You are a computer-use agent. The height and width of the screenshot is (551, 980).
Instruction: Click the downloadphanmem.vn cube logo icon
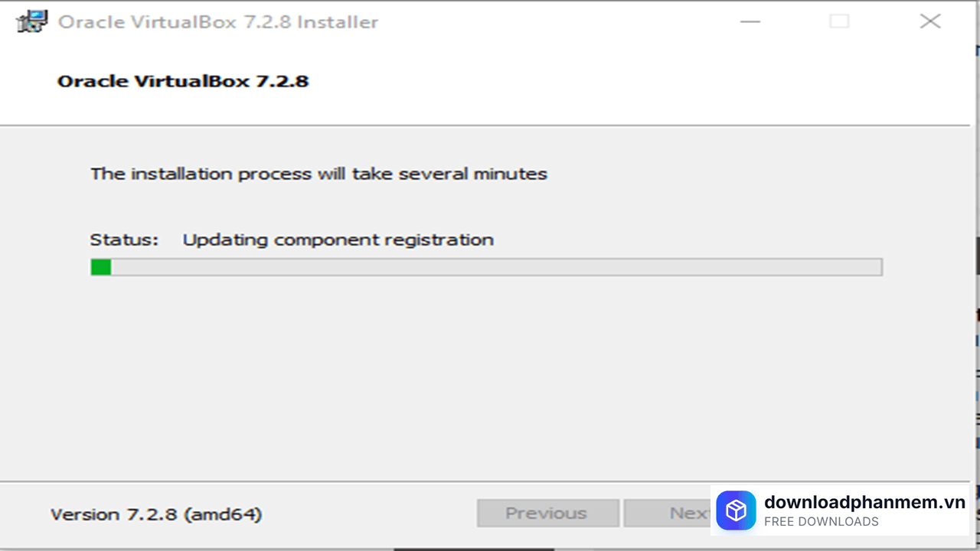click(x=736, y=510)
